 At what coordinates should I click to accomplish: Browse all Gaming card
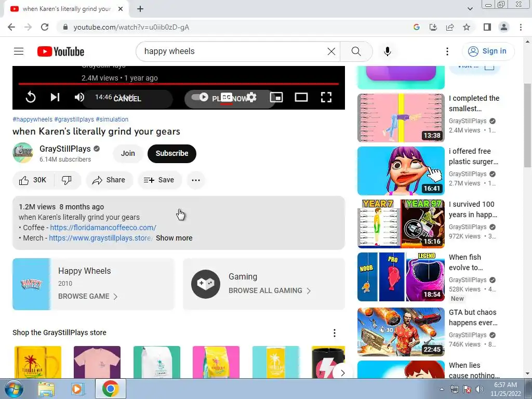[x=264, y=284]
